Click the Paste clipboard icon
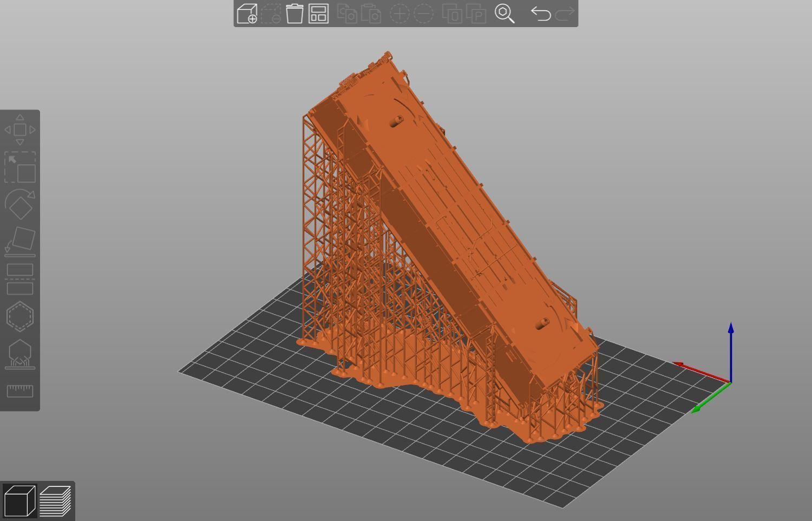 pos(371,14)
